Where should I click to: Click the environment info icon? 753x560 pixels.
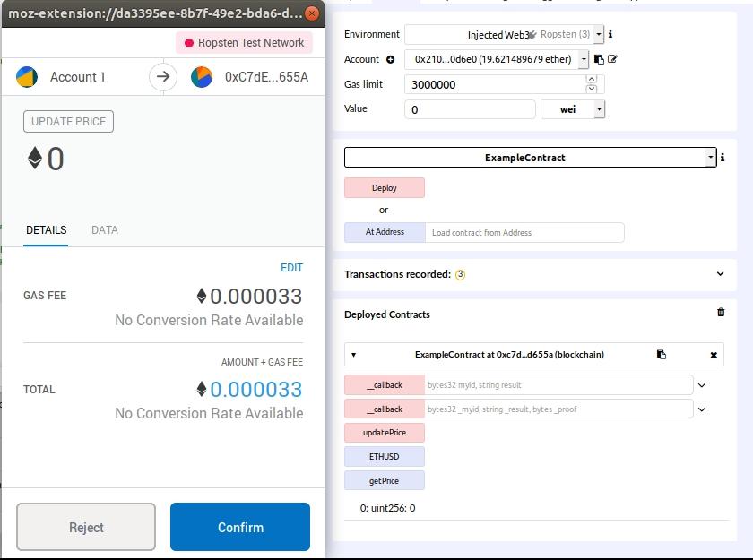(610, 35)
